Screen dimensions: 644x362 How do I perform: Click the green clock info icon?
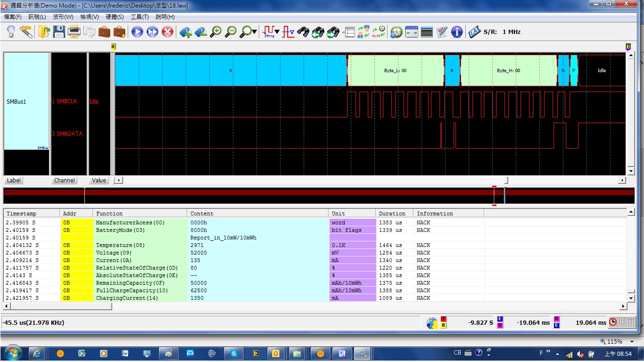click(x=396, y=32)
